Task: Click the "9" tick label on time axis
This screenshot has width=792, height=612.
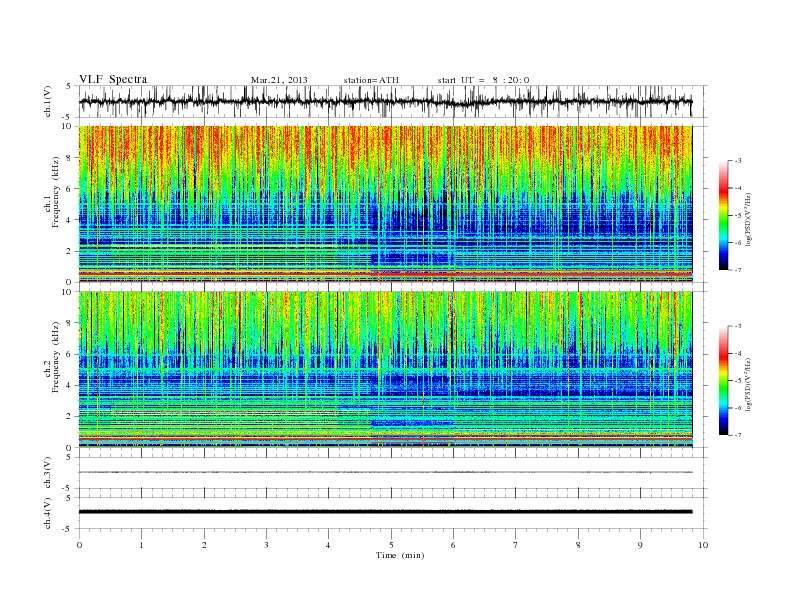Action: (x=640, y=545)
